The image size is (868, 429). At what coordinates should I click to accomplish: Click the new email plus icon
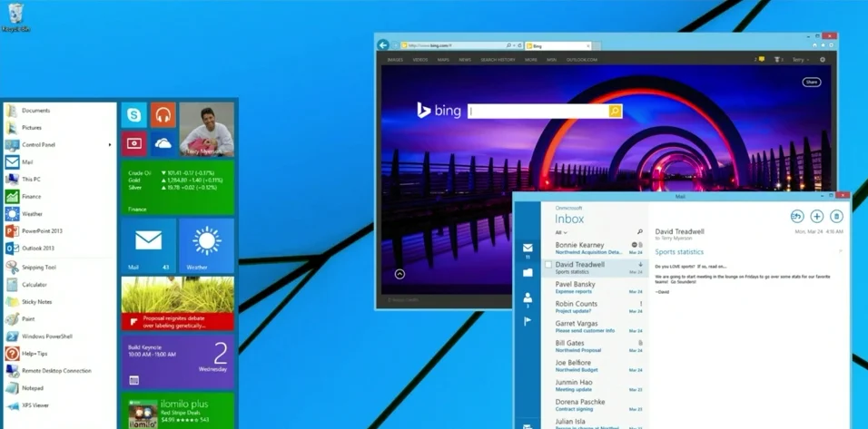click(x=816, y=216)
